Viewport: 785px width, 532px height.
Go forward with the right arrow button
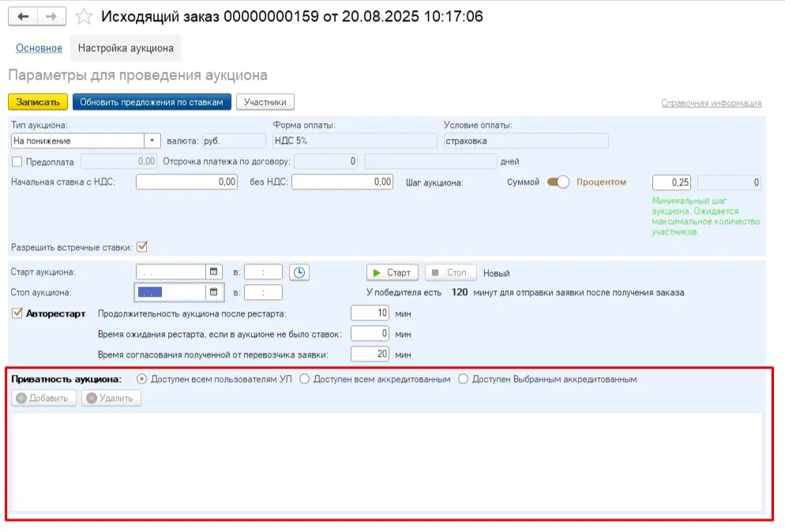(51, 17)
